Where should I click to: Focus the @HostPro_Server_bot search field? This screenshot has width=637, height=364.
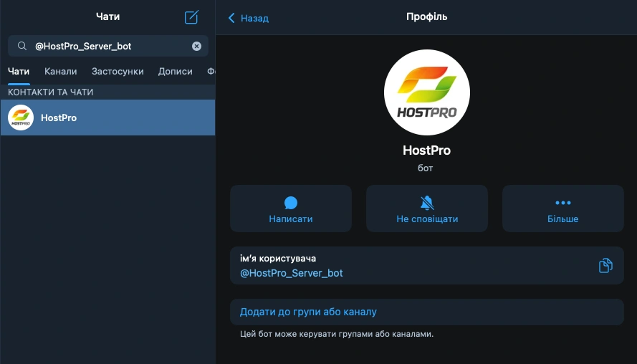[x=108, y=46]
